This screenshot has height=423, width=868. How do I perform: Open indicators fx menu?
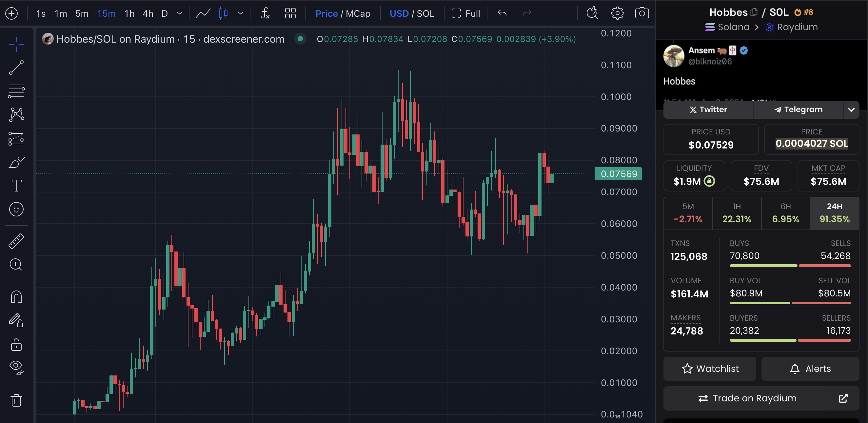[x=265, y=13]
